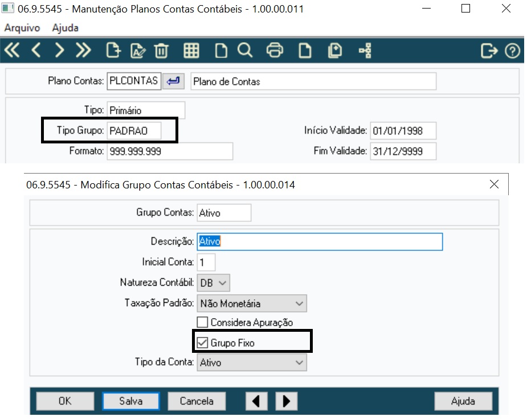Click the hierarchy tree structure icon
The image size is (527, 420).
pos(365,51)
